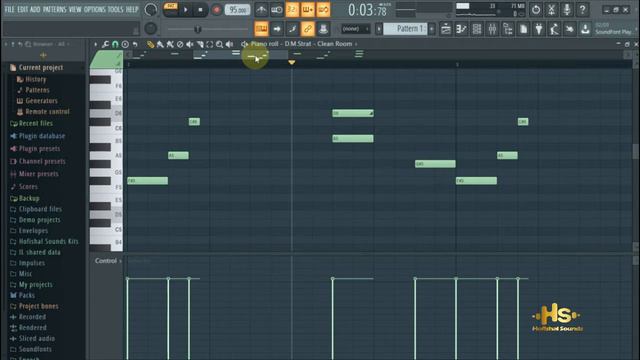Open the EDIT menu

(23, 9)
